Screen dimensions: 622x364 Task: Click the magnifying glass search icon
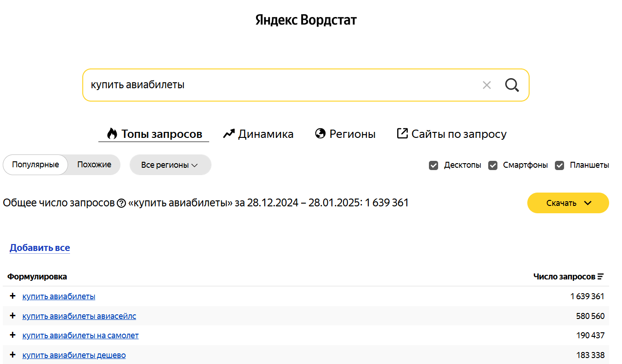coord(512,85)
